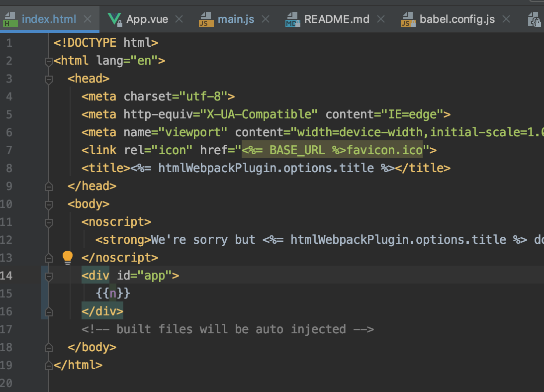Viewport: 544px width, 392px height.
Task: Click the lang="en" attribute
Action: pos(127,61)
